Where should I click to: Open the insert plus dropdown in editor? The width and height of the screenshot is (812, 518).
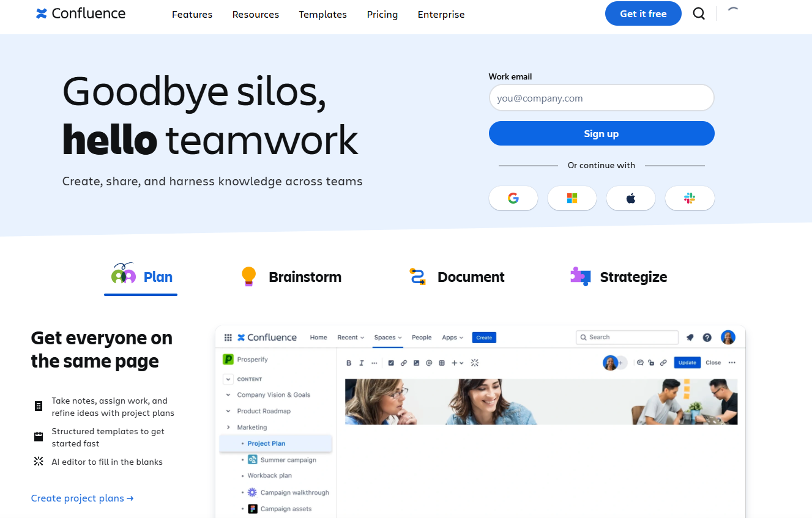tap(457, 363)
